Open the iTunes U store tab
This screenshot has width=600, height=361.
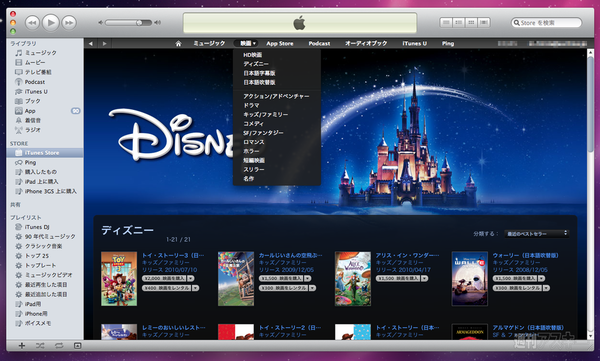click(x=414, y=43)
